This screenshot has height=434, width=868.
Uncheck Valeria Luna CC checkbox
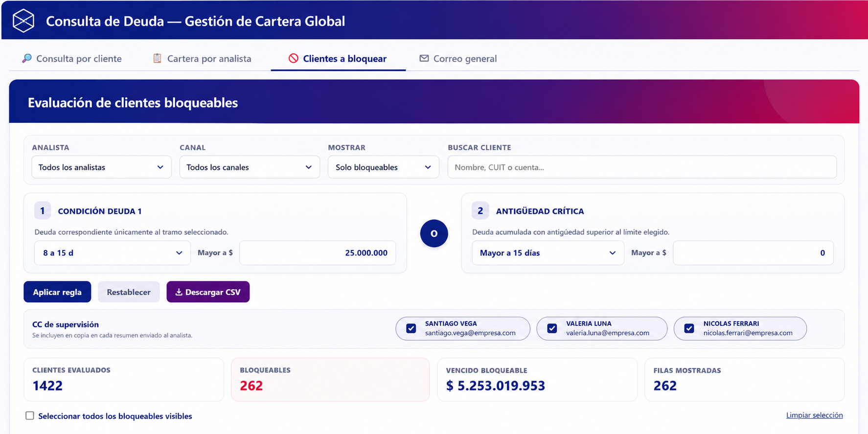pos(552,328)
